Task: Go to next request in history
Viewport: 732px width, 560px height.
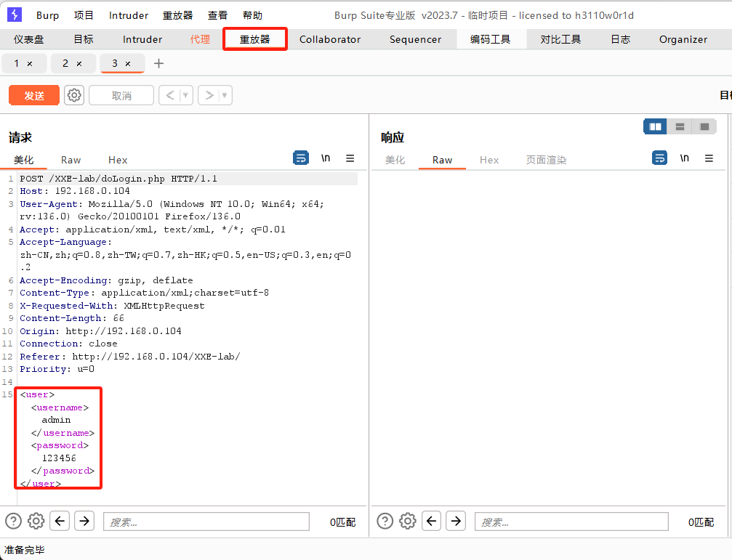Action: (x=209, y=95)
